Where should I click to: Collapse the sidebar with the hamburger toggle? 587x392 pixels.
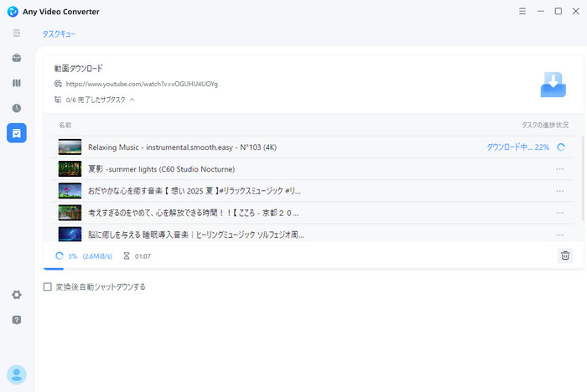17,34
